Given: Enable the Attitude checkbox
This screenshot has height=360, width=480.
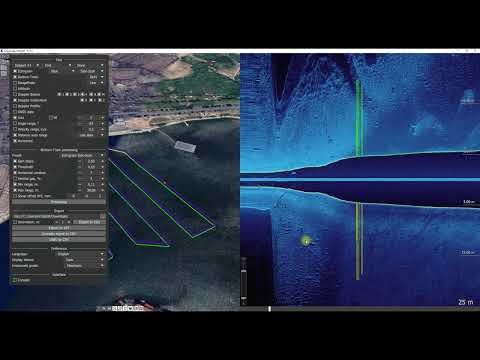Looking at the screenshot, I should (15, 89).
